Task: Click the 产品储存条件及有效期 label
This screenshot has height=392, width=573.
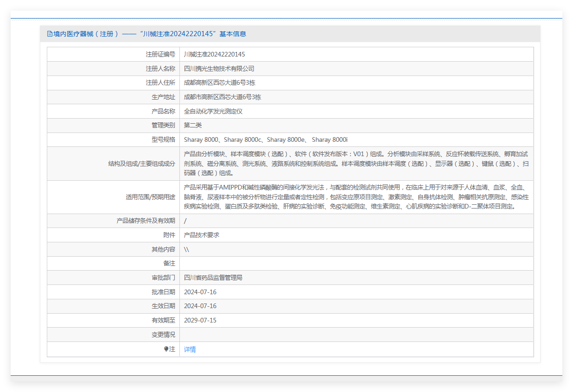Action: click(146, 221)
